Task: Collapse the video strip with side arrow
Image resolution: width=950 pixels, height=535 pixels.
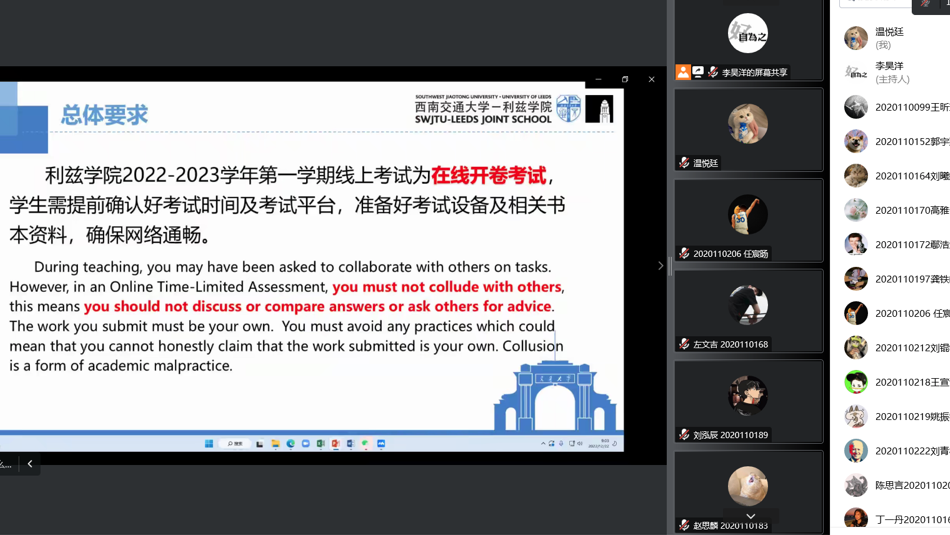Action: click(x=660, y=266)
